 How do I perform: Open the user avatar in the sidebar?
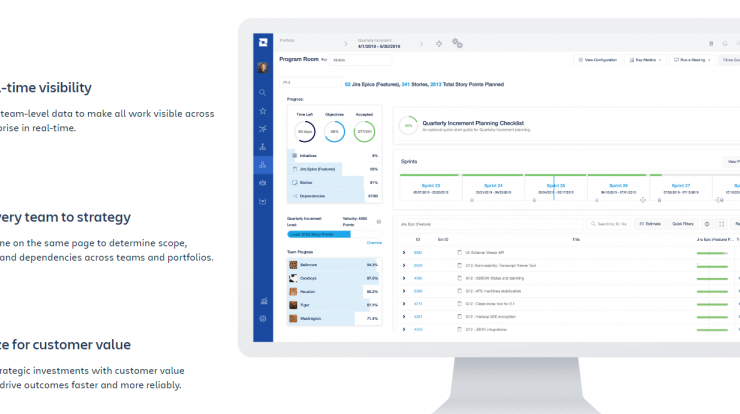click(263, 68)
